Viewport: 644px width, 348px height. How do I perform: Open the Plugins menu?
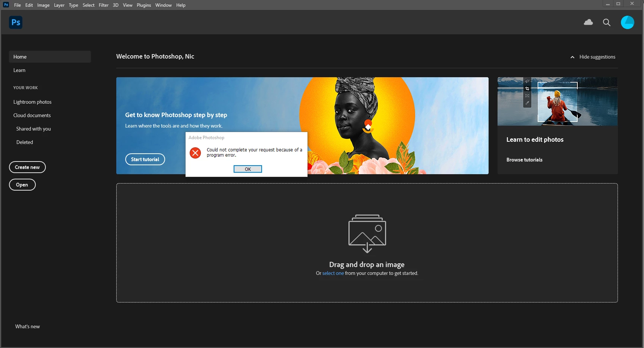144,5
